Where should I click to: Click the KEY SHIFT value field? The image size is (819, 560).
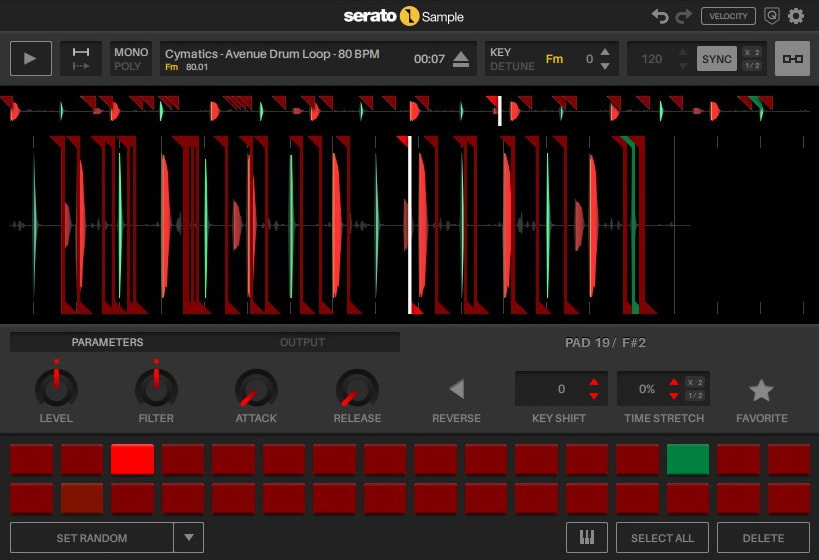[561, 389]
